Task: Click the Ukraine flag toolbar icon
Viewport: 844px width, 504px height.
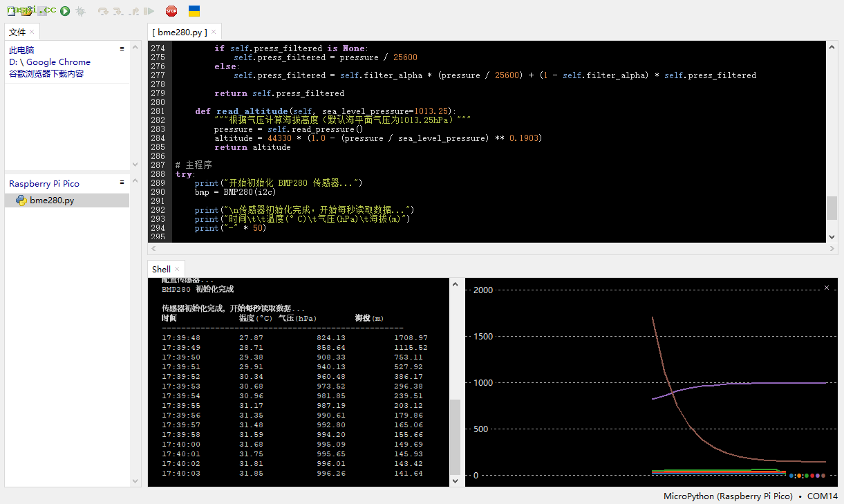Action: (x=194, y=11)
